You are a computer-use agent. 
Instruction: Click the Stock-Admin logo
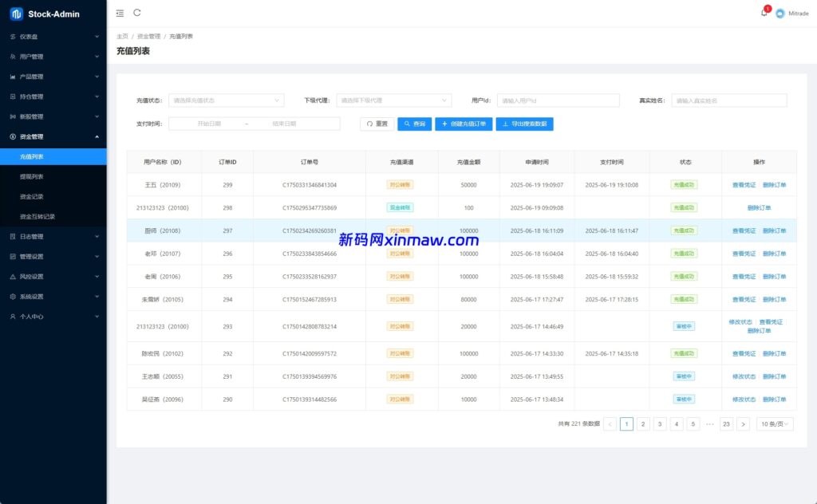tap(17, 14)
